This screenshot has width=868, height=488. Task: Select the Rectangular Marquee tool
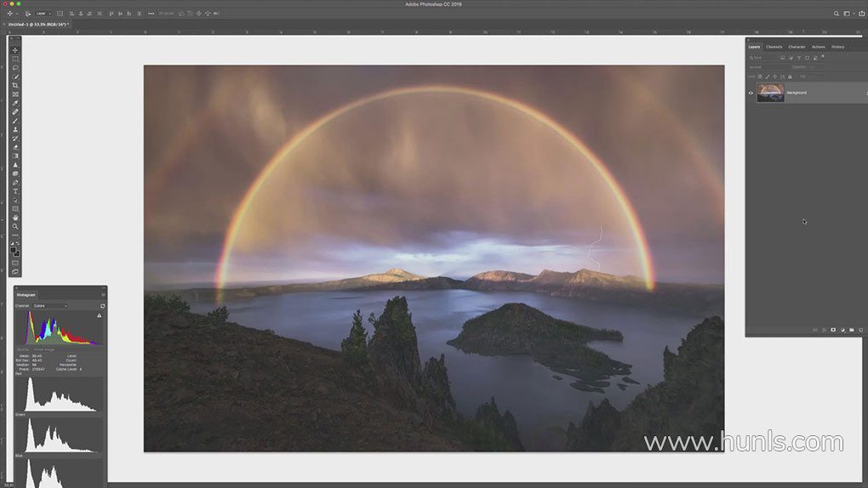coord(15,60)
